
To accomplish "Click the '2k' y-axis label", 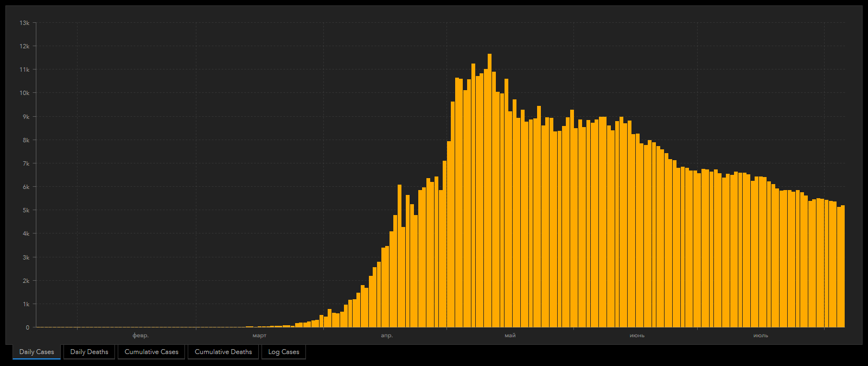I will [26, 281].
